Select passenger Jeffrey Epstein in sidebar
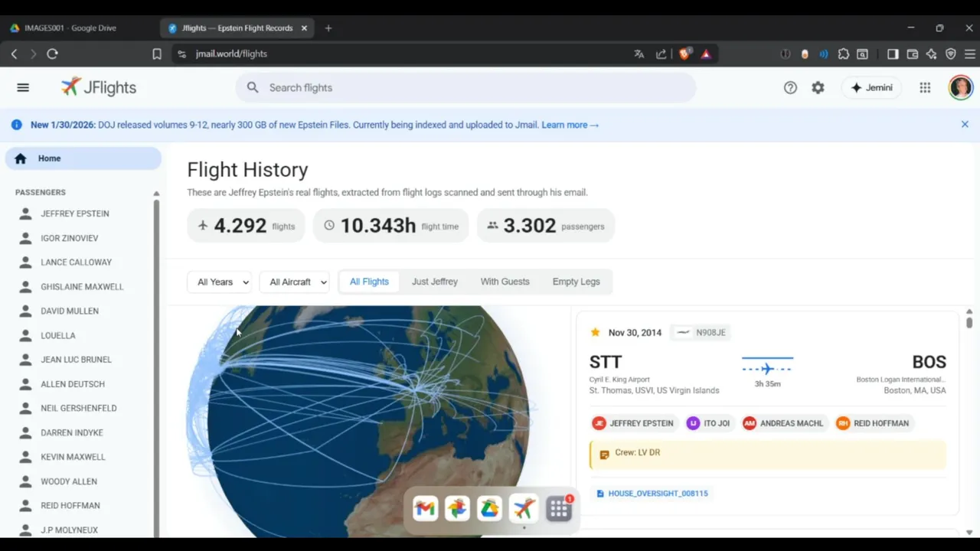This screenshot has width=980, height=551. click(75, 214)
